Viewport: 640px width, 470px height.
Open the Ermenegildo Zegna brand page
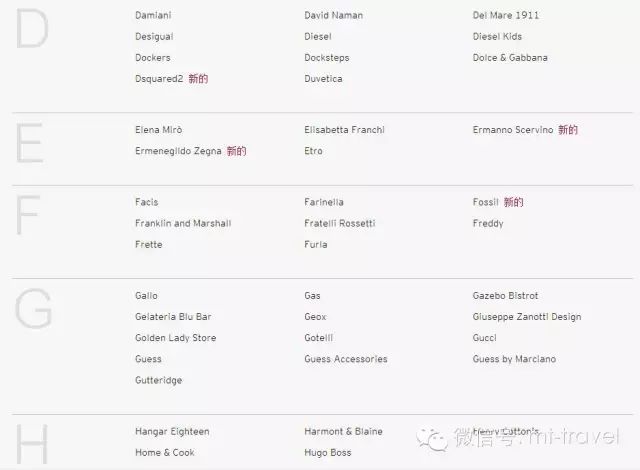click(178, 151)
